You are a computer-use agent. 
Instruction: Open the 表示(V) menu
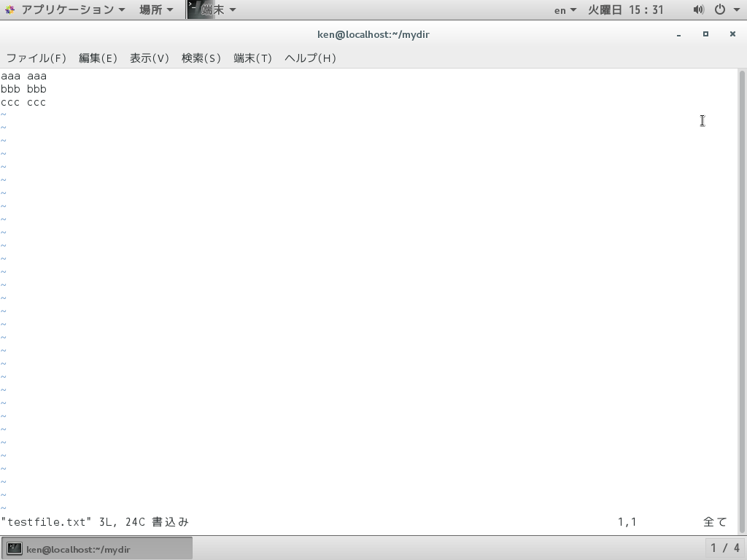pos(150,58)
